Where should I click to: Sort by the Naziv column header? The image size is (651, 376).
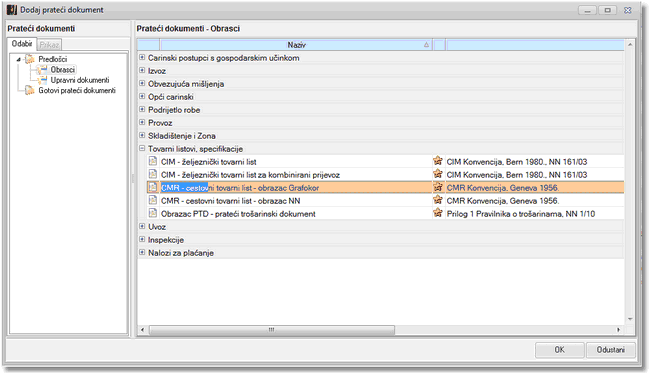coord(296,44)
